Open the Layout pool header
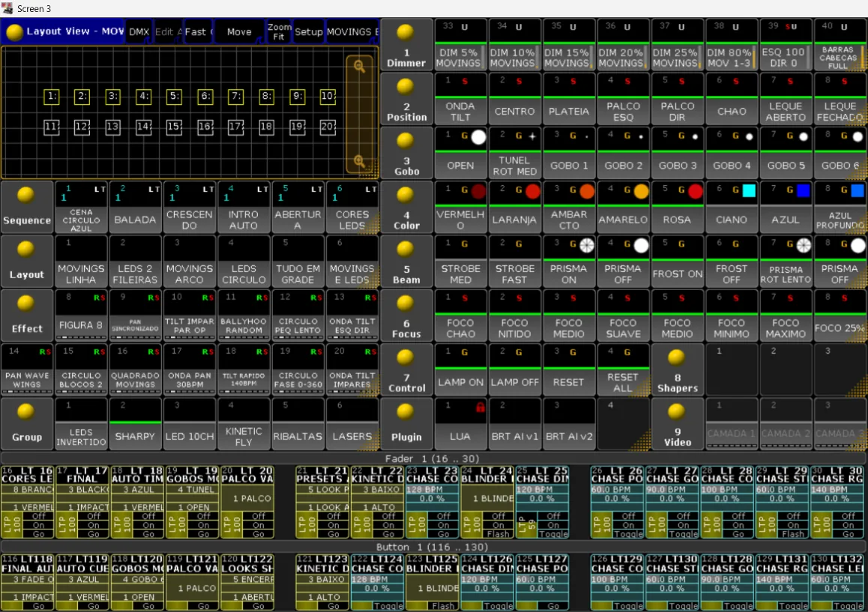 (x=26, y=261)
